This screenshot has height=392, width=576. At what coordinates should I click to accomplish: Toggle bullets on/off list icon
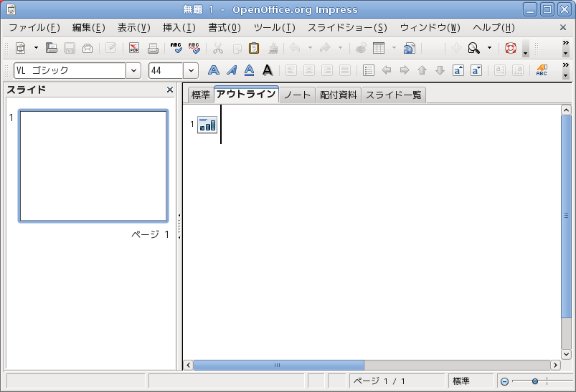point(369,70)
